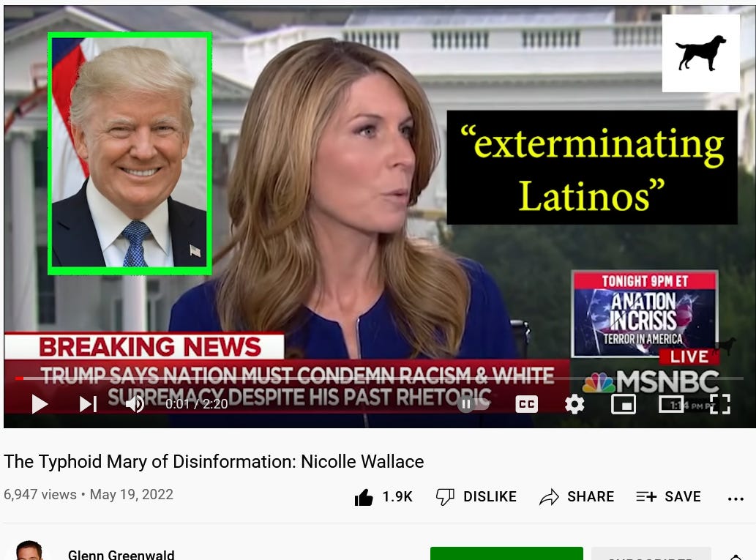The image size is (756, 560).
Task: Click the video progress bar
Action: click(379, 378)
